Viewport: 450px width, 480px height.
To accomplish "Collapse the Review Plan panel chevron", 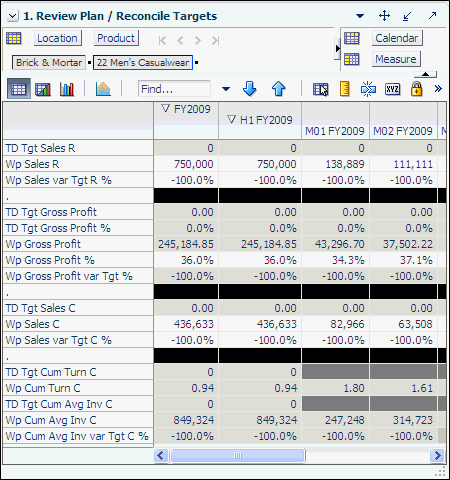I will pyautogui.click(x=13, y=16).
